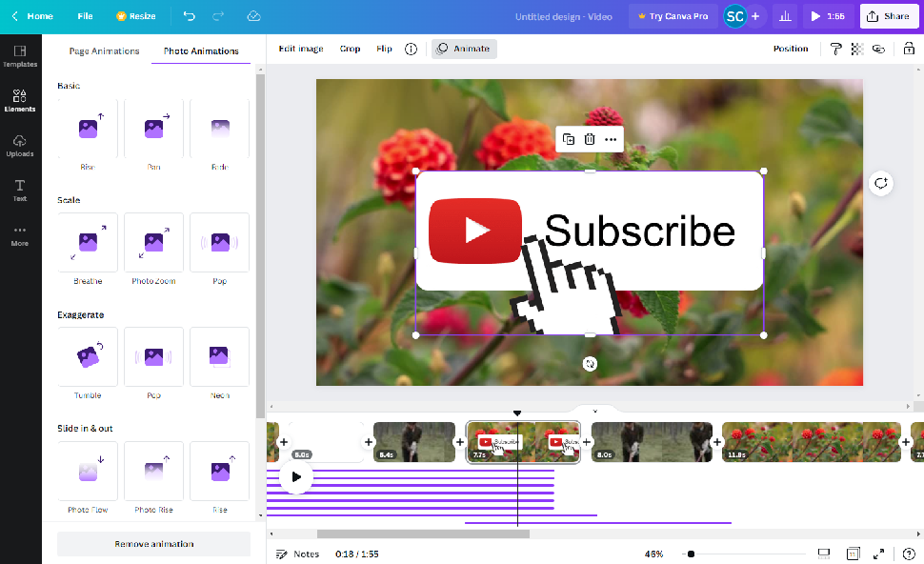Open the image info icon
Screen dimensions: 924x564
[x=411, y=49]
